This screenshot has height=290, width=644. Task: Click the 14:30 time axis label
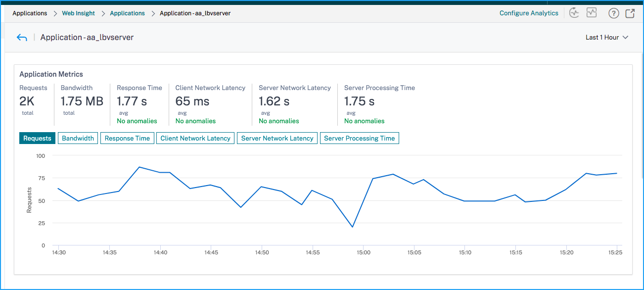pyautogui.click(x=58, y=252)
